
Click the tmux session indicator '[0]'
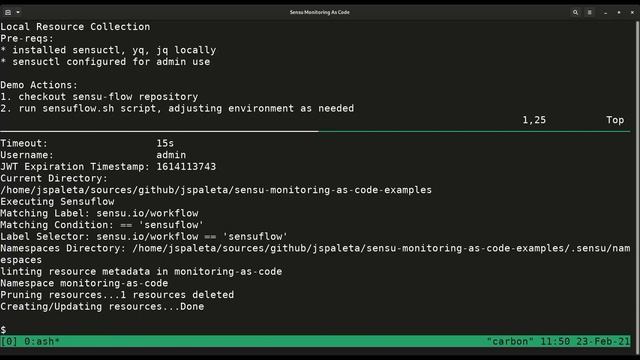(x=9, y=342)
